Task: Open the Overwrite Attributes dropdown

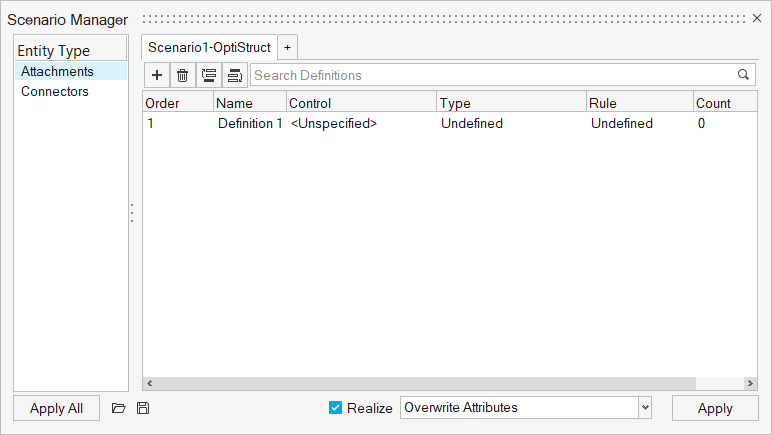Action: [645, 407]
